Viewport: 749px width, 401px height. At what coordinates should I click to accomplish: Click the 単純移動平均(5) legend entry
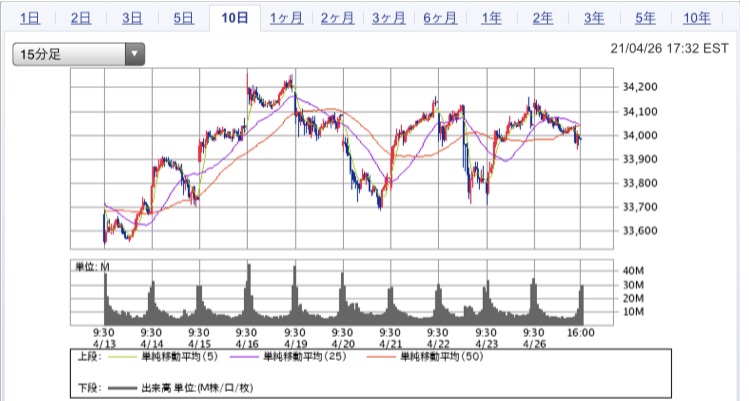[x=180, y=357]
